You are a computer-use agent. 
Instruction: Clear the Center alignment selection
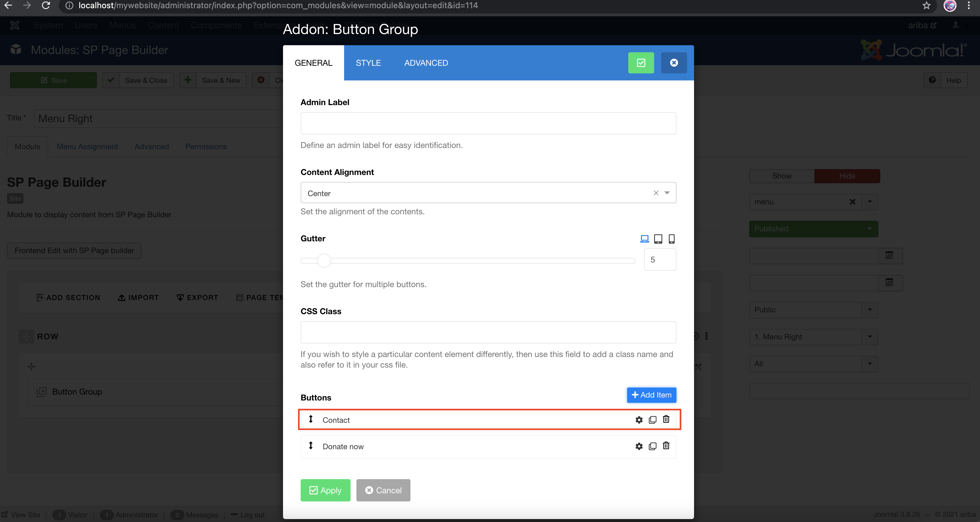(656, 193)
